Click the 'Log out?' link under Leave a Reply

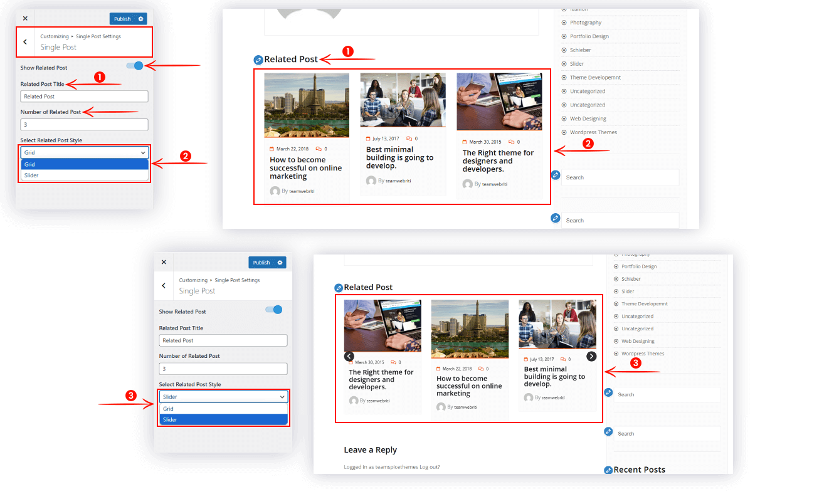430,467
